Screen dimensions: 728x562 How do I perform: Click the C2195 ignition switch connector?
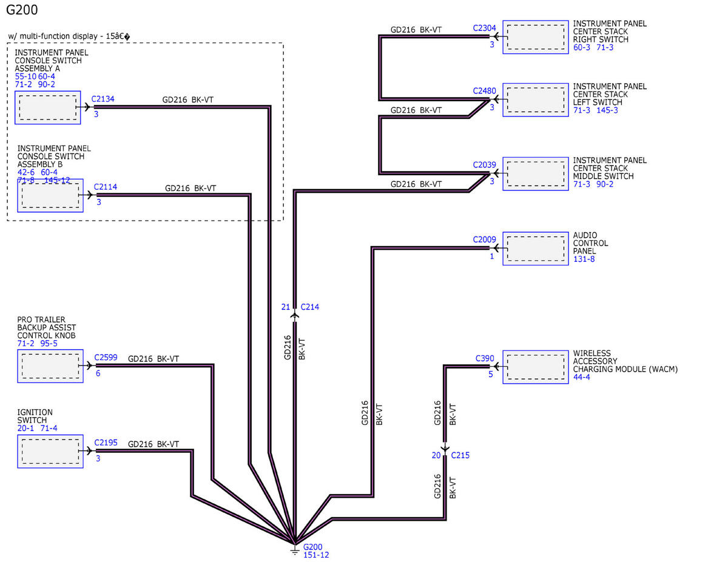pos(106,443)
